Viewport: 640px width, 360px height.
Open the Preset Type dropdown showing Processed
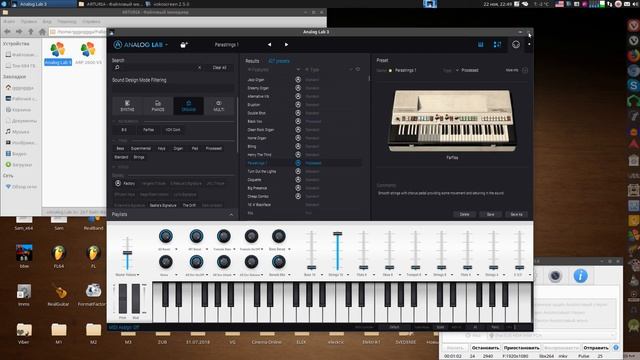467,70
